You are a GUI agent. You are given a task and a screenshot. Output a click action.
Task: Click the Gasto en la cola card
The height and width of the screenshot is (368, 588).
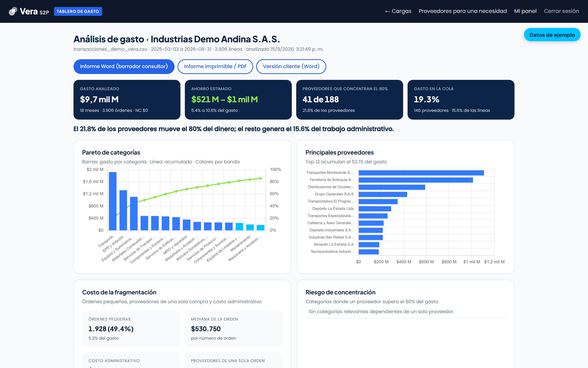461,100
